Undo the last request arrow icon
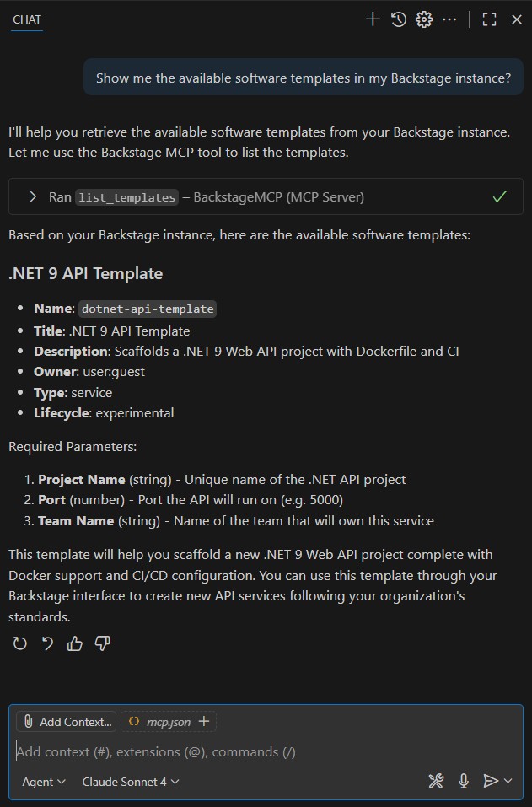The height and width of the screenshot is (807, 532). [47, 643]
